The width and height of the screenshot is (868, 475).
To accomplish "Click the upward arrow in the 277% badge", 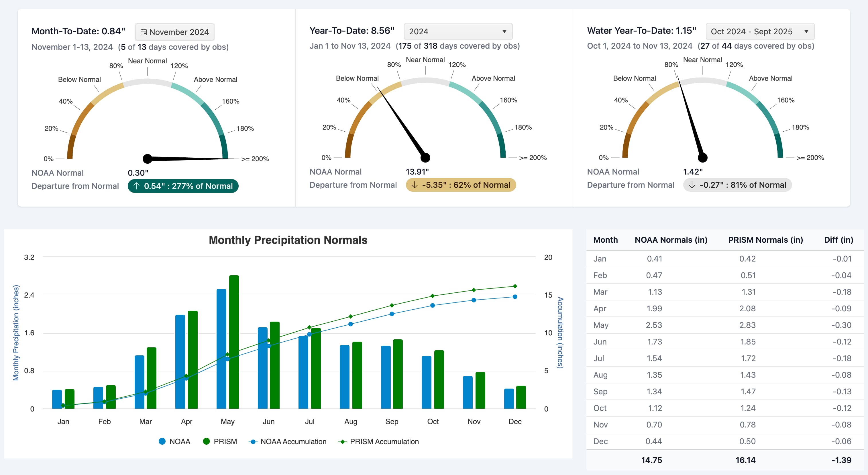I will 137,186.
